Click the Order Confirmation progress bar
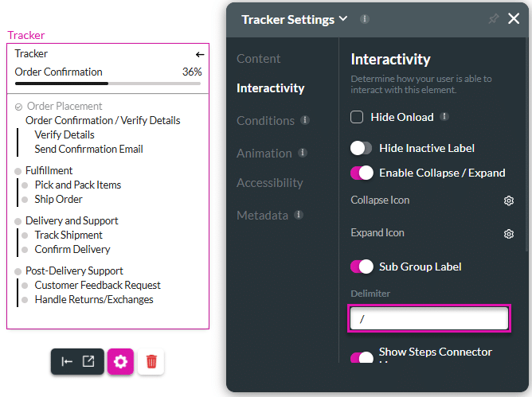This screenshot has height=397, width=532. click(108, 83)
